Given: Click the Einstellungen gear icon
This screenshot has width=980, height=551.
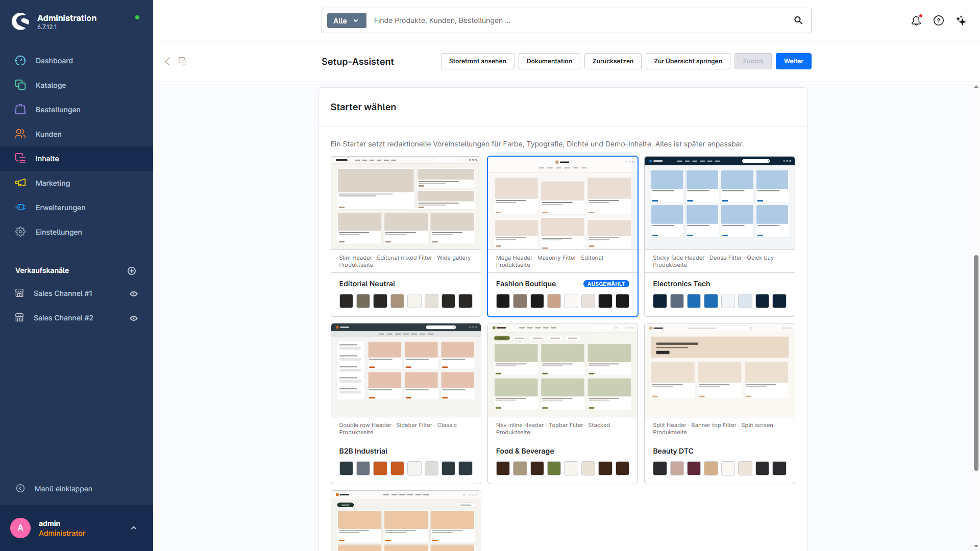Looking at the screenshot, I should tap(20, 232).
